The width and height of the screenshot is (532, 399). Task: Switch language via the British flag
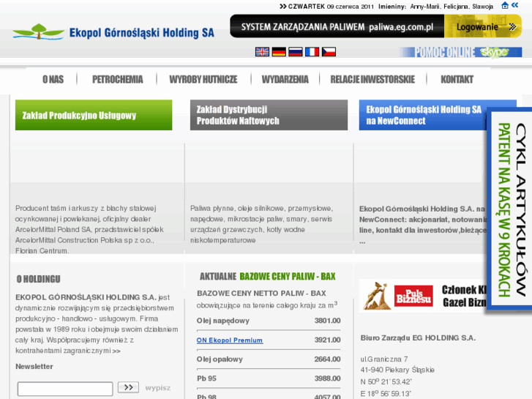click(262, 52)
